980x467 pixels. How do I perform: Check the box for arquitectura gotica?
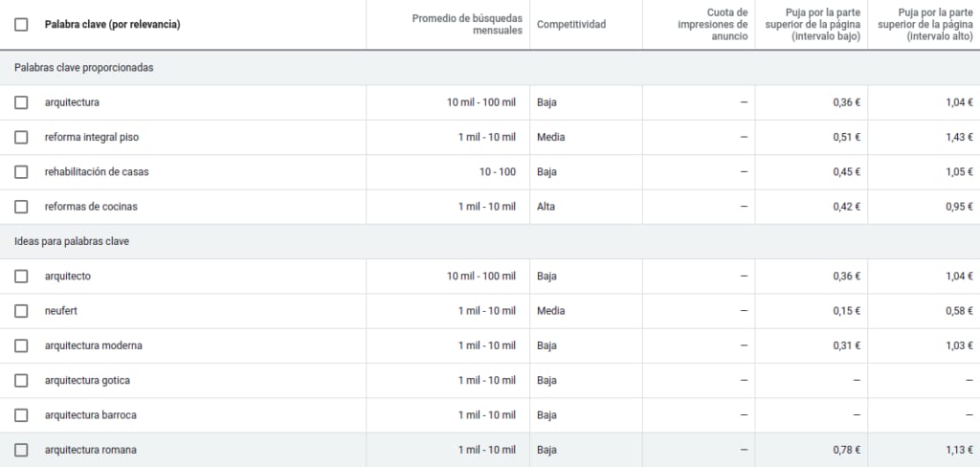[21, 380]
